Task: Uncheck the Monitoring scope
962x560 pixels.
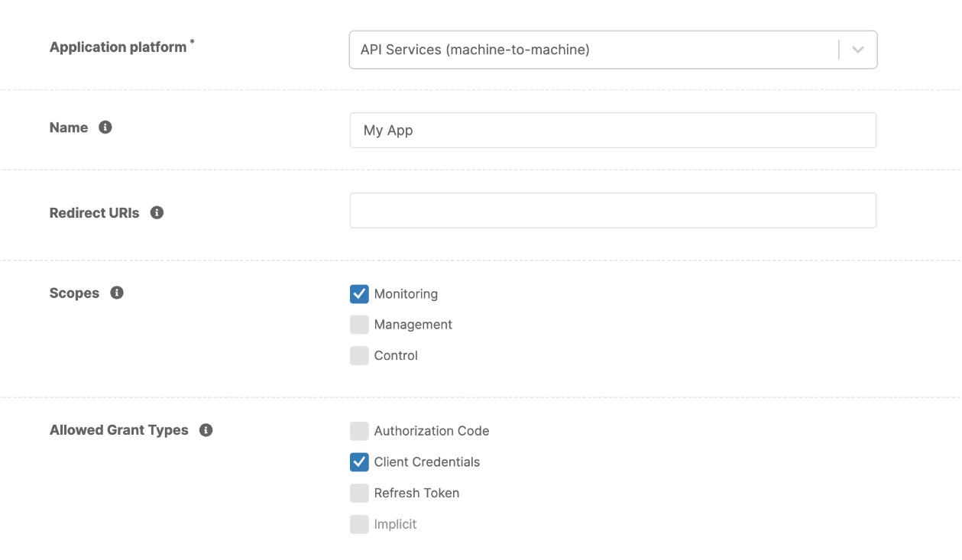Action: (359, 293)
